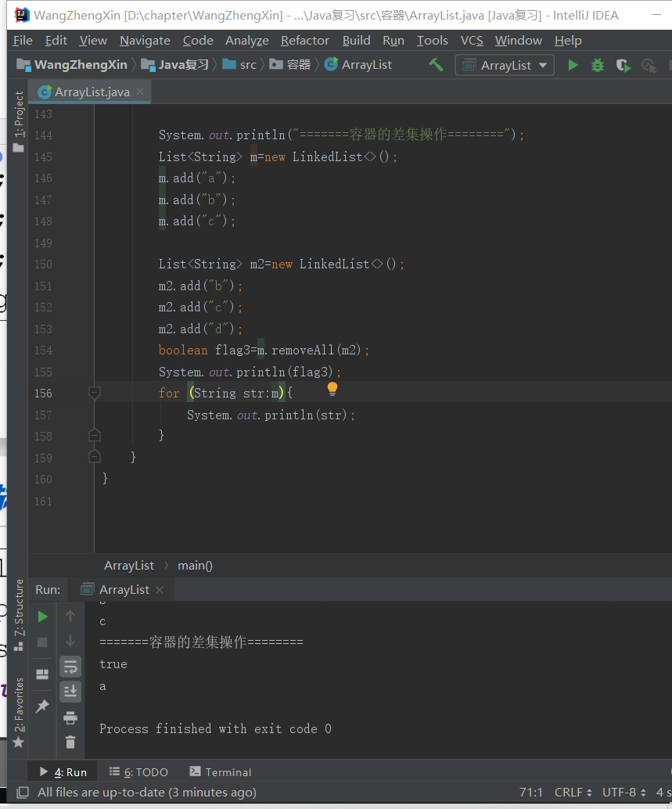Print console output with printer icon
The width and height of the screenshot is (672, 809).
point(70,717)
